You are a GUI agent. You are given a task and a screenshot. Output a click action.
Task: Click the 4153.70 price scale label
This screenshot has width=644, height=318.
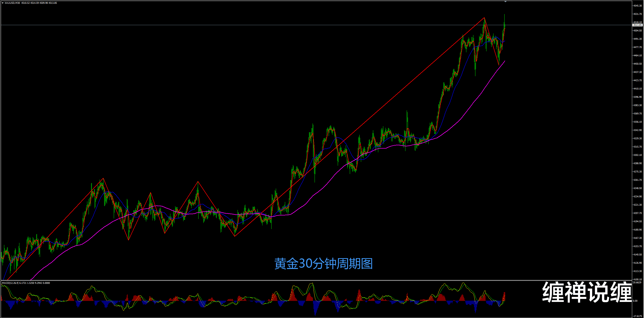point(637,246)
